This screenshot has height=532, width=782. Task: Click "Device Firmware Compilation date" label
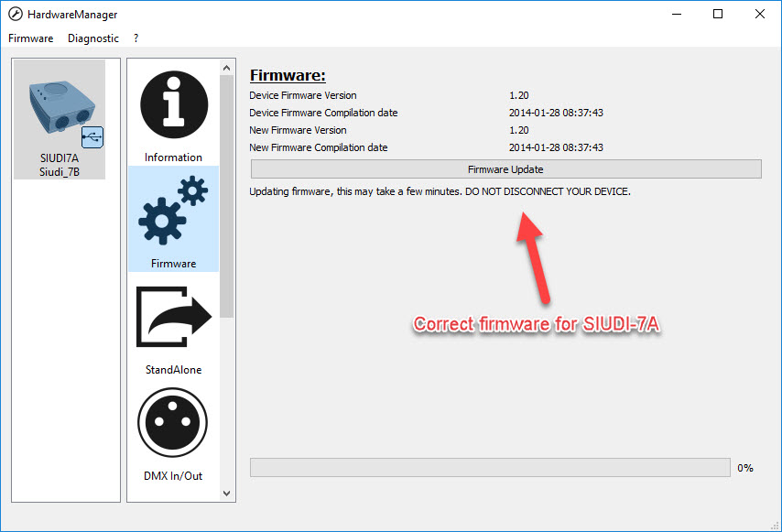pos(323,113)
